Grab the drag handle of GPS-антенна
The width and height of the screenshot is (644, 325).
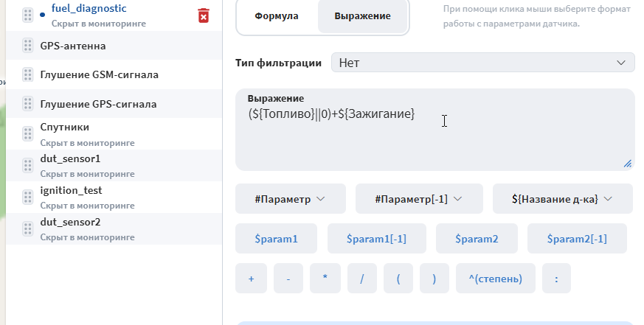coord(27,46)
